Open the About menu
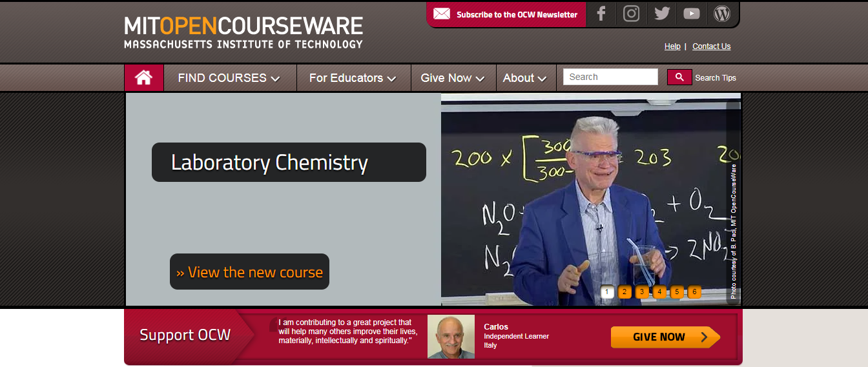The height and width of the screenshot is (367, 868). pos(524,78)
